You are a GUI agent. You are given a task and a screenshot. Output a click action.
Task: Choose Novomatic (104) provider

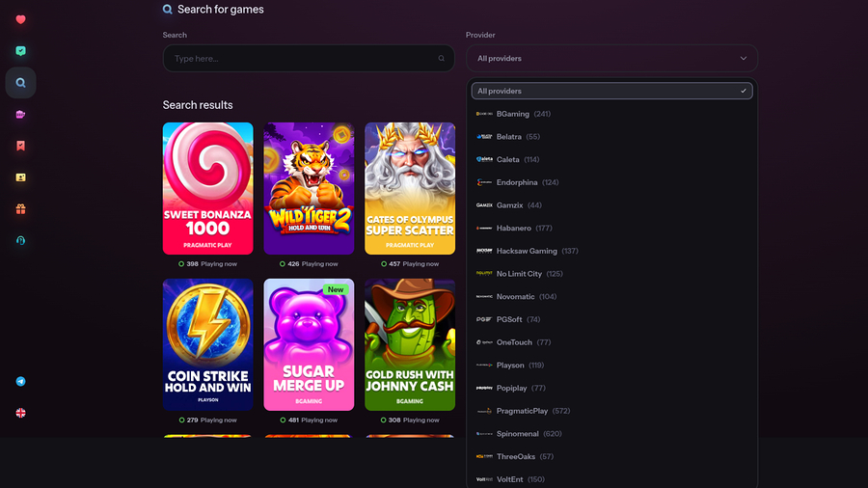611,297
